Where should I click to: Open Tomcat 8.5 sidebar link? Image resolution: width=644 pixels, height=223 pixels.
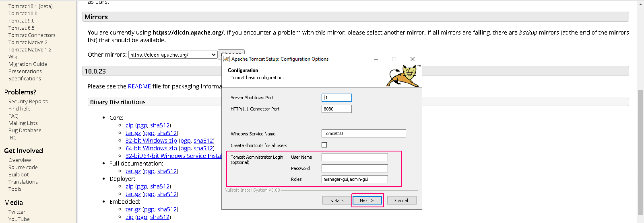click(21, 28)
